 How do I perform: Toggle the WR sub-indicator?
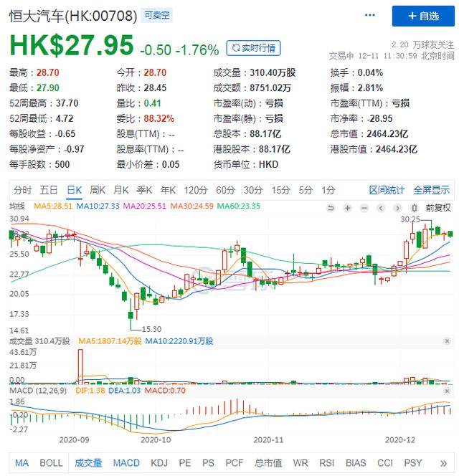click(301, 463)
